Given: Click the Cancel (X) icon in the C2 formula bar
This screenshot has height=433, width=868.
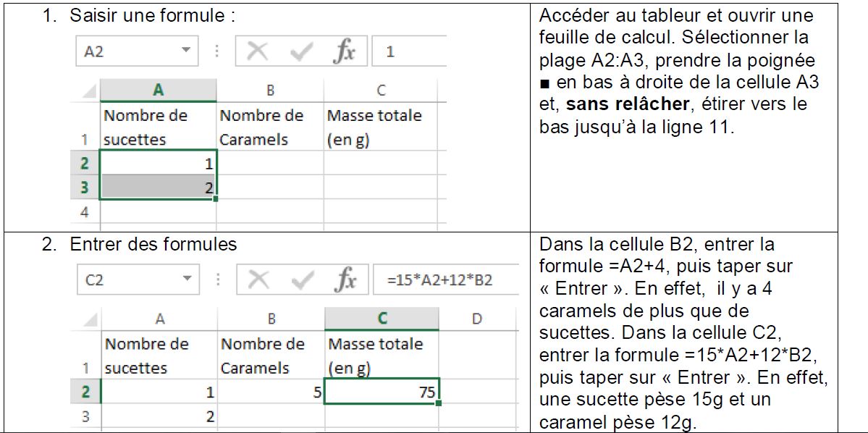Looking at the screenshot, I should [x=256, y=280].
